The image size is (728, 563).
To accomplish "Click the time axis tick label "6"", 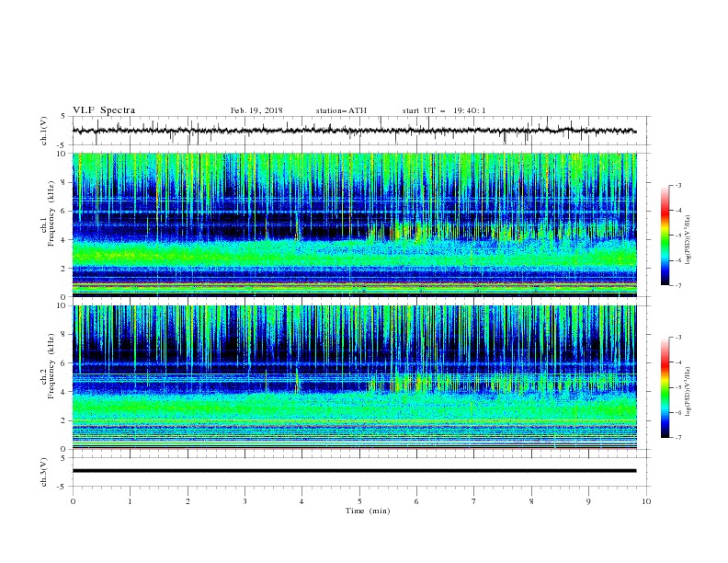I will [x=416, y=501].
